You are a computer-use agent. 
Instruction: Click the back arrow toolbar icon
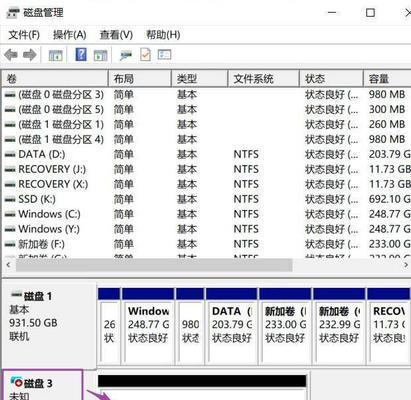11,55
